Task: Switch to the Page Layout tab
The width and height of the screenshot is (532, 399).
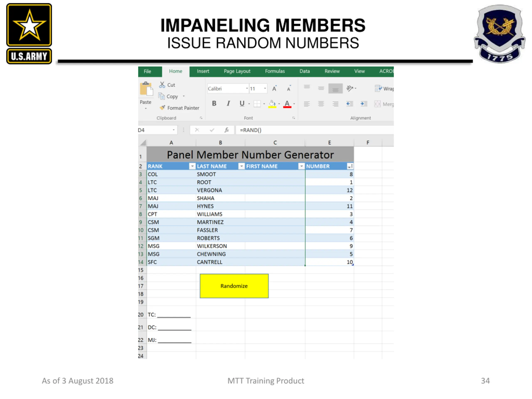Action: (x=237, y=71)
